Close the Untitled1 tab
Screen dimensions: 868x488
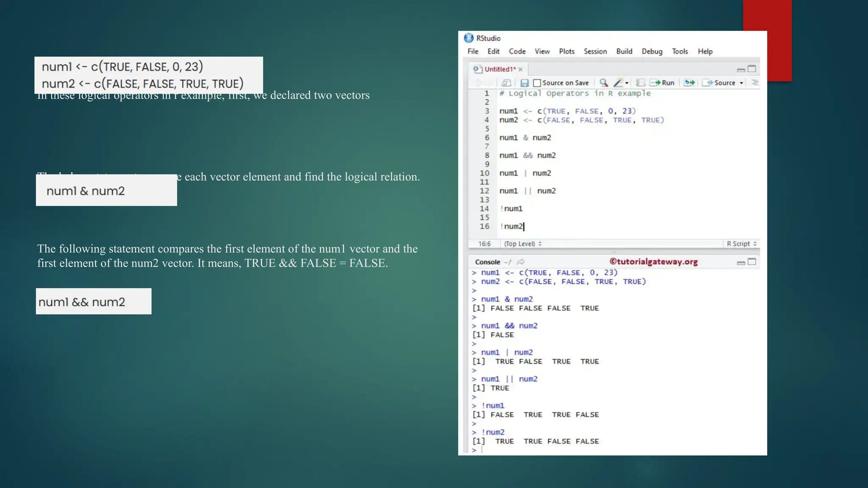coord(520,69)
